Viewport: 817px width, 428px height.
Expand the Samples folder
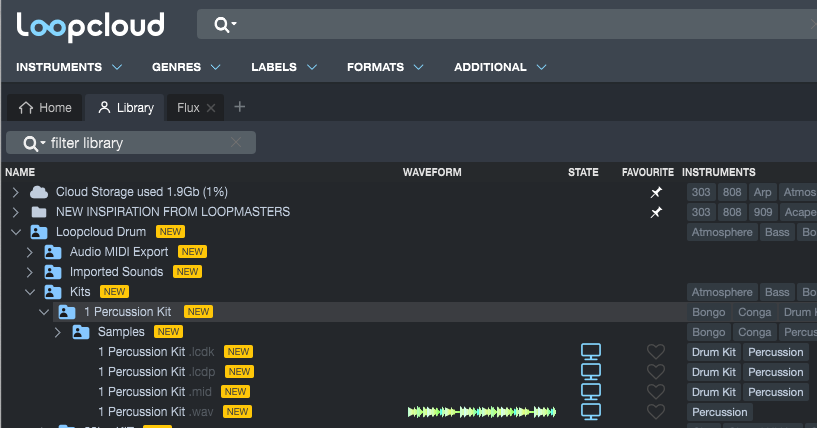click(58, 332)
